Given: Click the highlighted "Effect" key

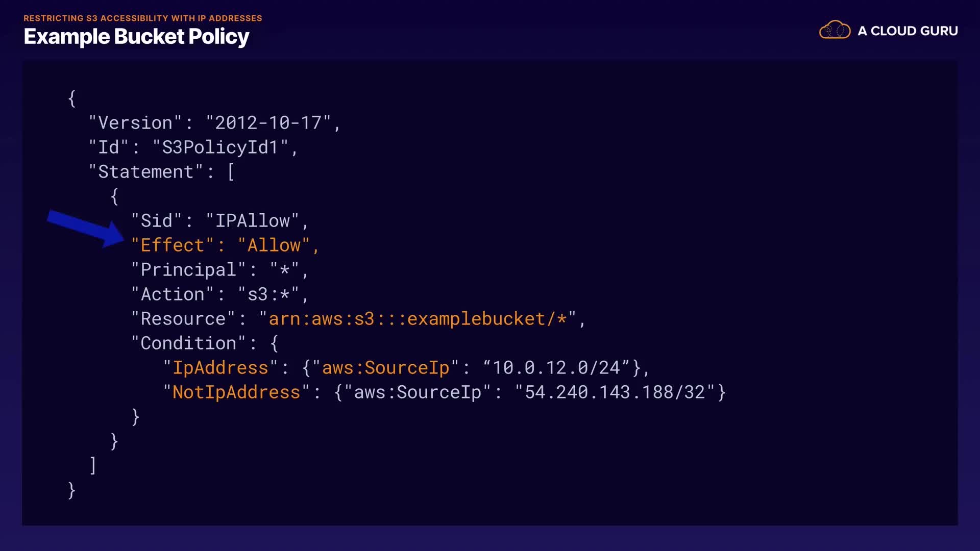Looking at the screenshot, I should click(173, 245).
